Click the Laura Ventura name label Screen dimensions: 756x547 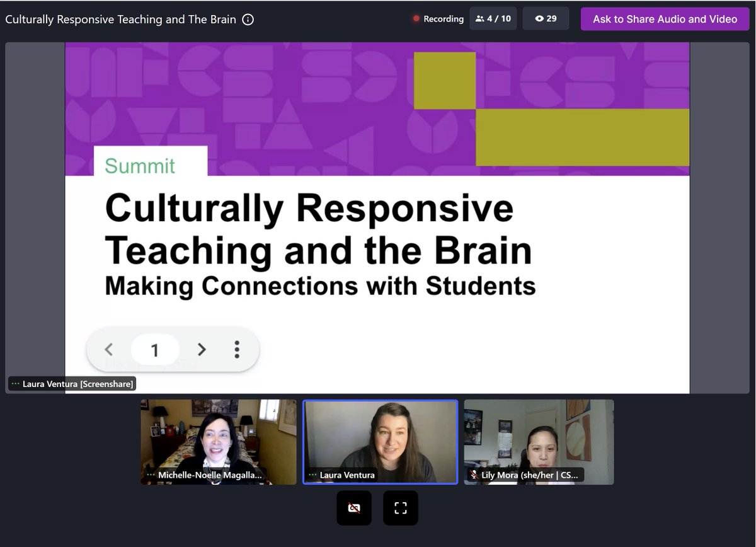[x=347, y=475]
